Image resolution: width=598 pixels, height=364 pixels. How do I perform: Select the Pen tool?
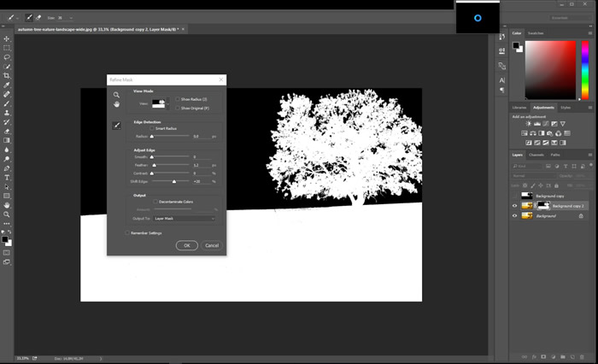tap(7, 168)
